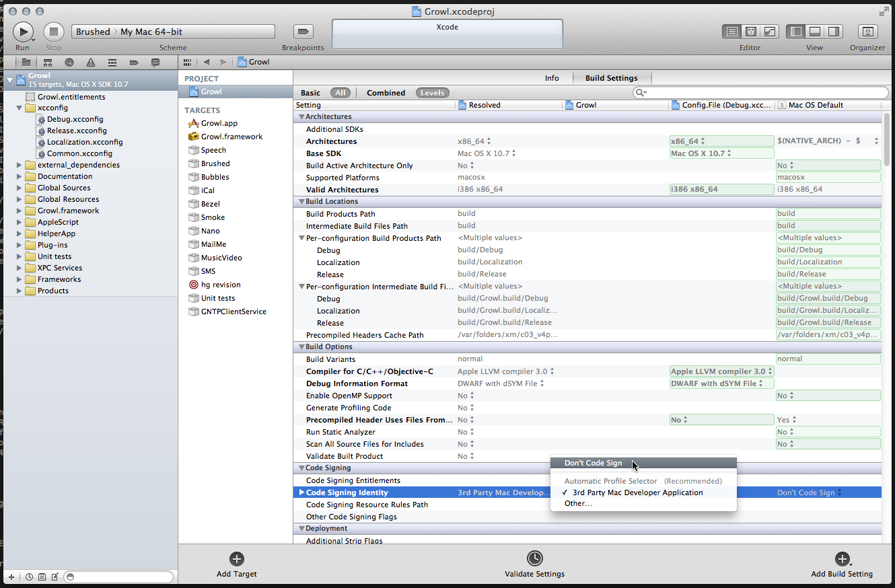Add a new file with plus icon

(11, 577)
